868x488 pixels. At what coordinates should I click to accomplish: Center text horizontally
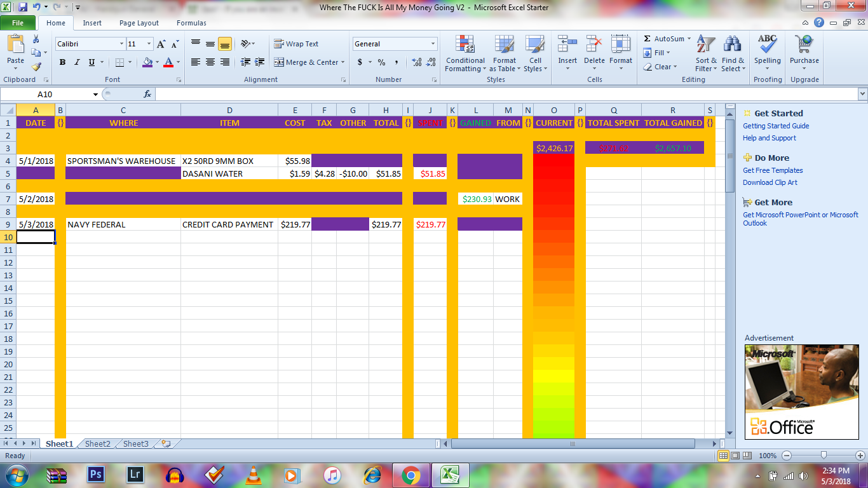pyautogui.click(x=210, y=62)
